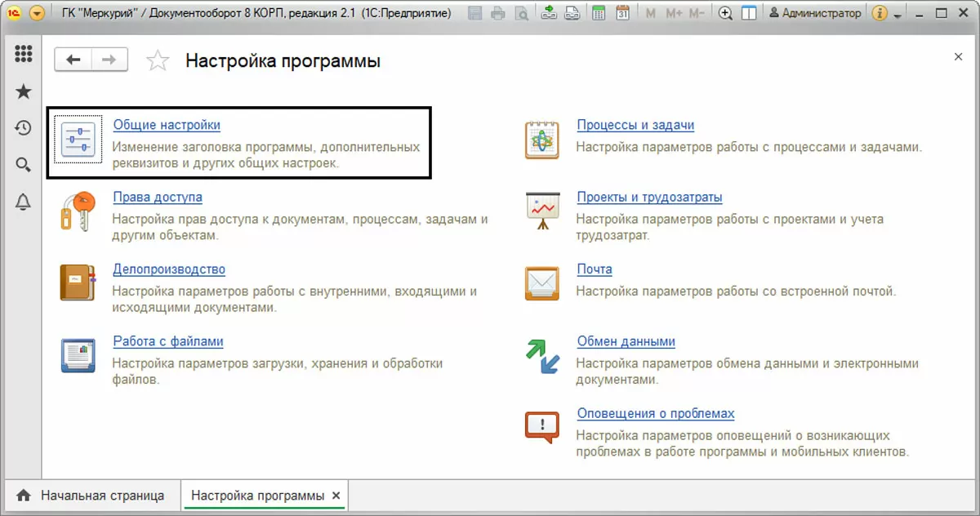The width and height of the screenshot is (980, 516).
Task: Click the Обмен данными arrows icon
Action: coord(542,356)
